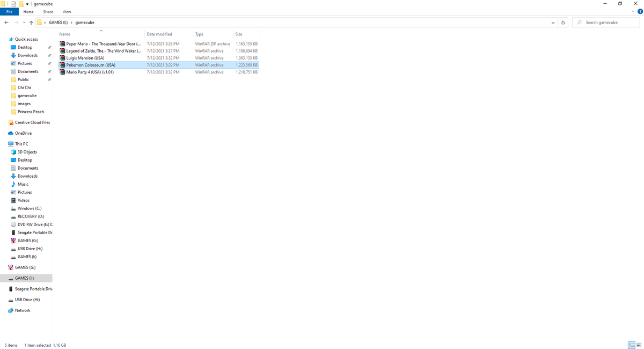
Task: Open the Share ribbon tab
Action: 48,11
